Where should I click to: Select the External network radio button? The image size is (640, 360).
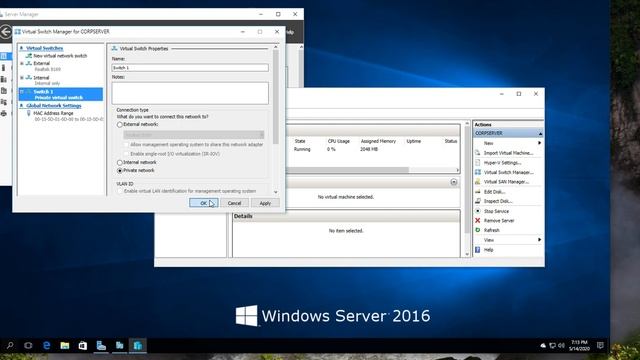[x=120, y=124]
